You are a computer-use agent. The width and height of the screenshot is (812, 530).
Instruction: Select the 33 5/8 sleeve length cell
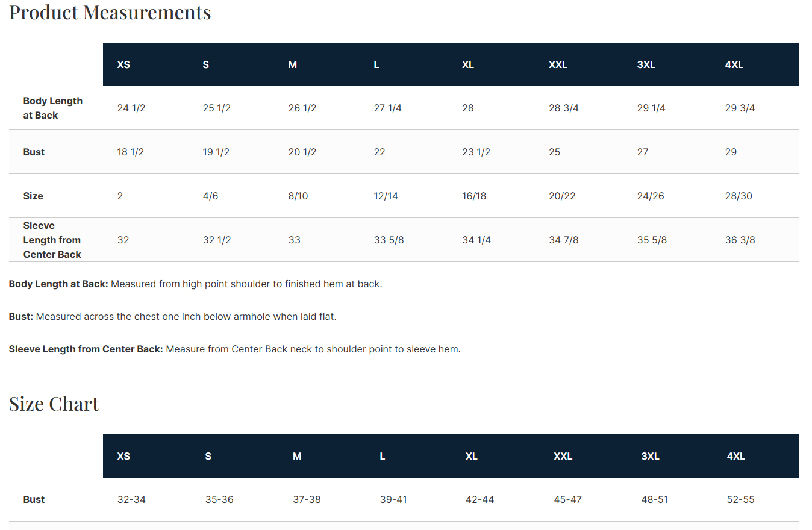pos(389,240)
